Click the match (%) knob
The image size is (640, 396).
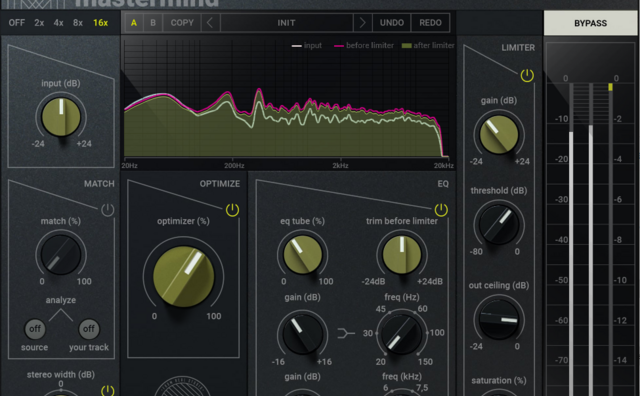point(61,255)
